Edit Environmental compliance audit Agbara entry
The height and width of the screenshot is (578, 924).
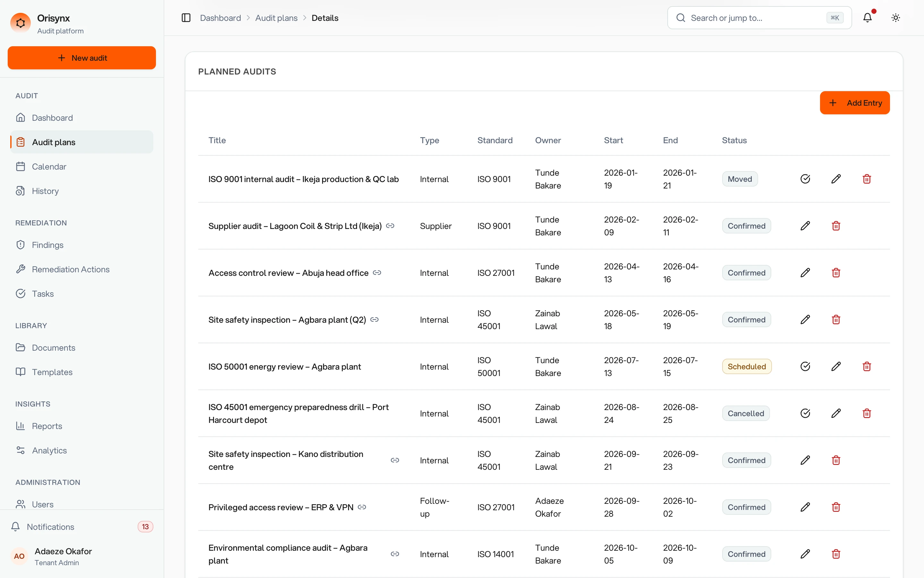805,554
